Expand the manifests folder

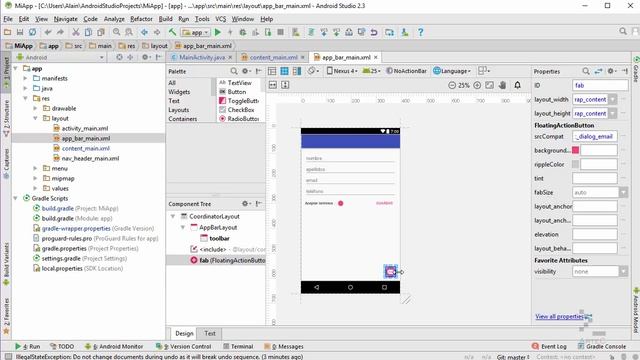pos(25,78)
